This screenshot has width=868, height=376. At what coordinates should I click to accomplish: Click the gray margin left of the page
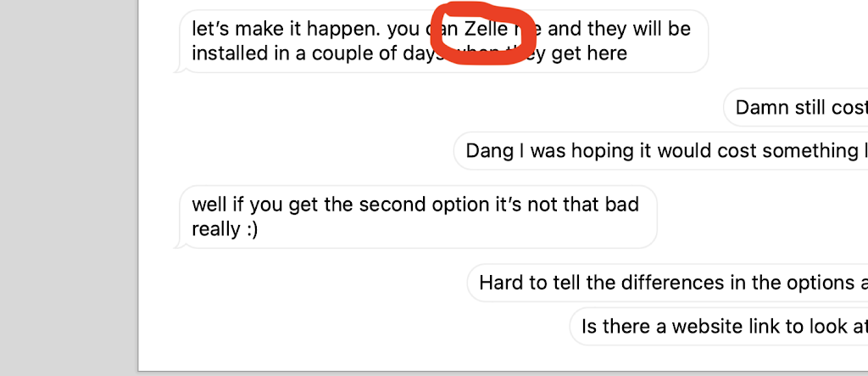point(68,187)
